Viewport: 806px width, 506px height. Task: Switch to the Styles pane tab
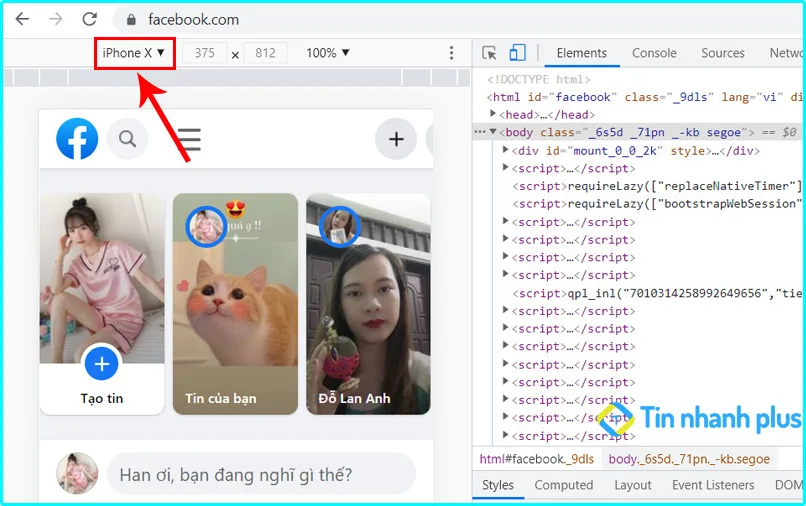click(x=498, y=485)
